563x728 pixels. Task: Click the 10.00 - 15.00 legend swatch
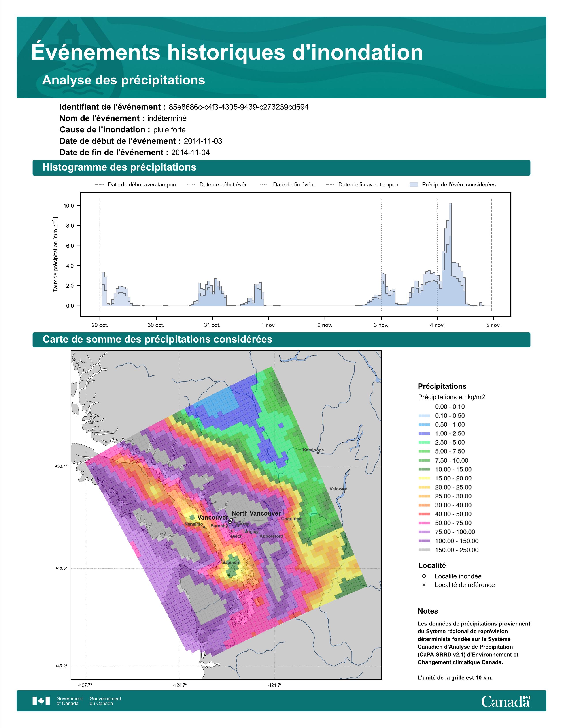click(424, 469)
